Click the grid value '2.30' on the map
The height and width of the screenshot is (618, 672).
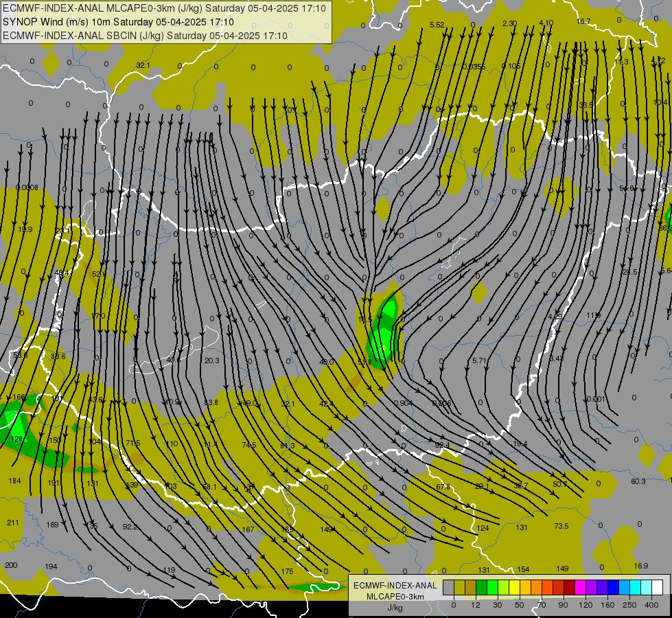point(509,23)
